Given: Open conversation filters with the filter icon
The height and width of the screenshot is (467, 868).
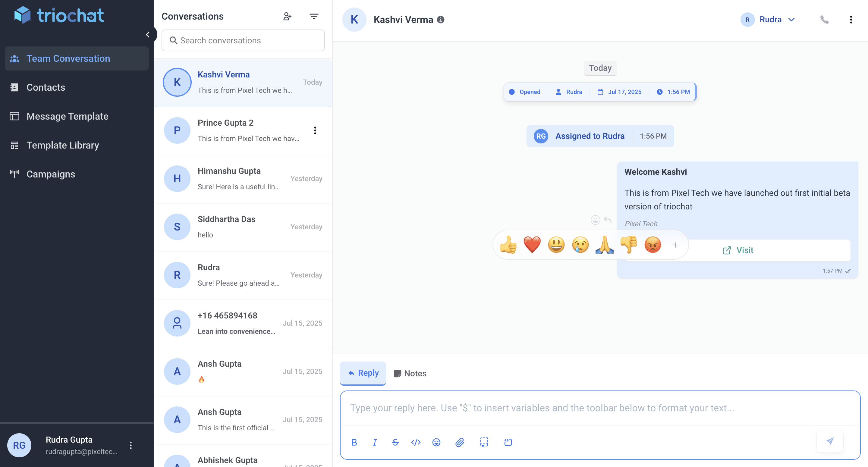Looking at the screenshot, I should pos(314,16).
